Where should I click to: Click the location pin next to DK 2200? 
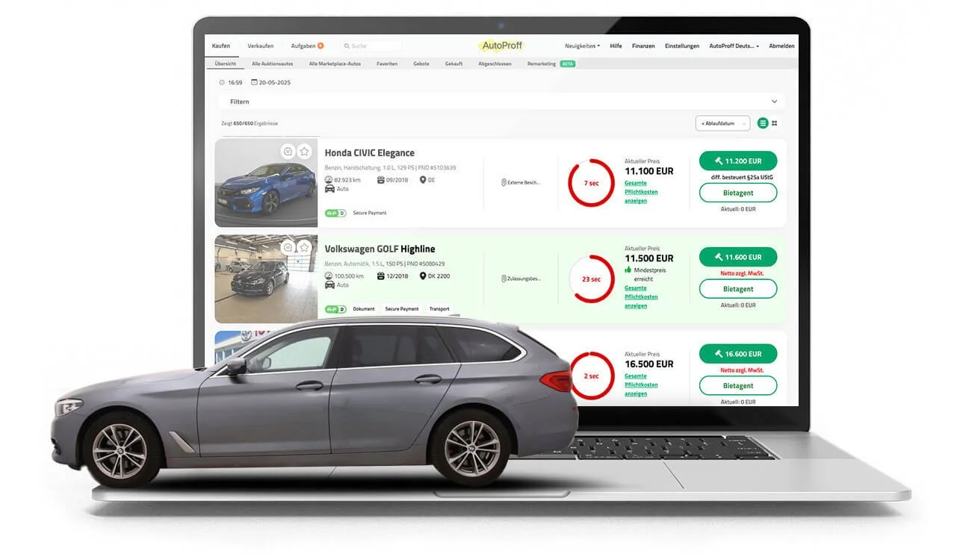(423, 276)
